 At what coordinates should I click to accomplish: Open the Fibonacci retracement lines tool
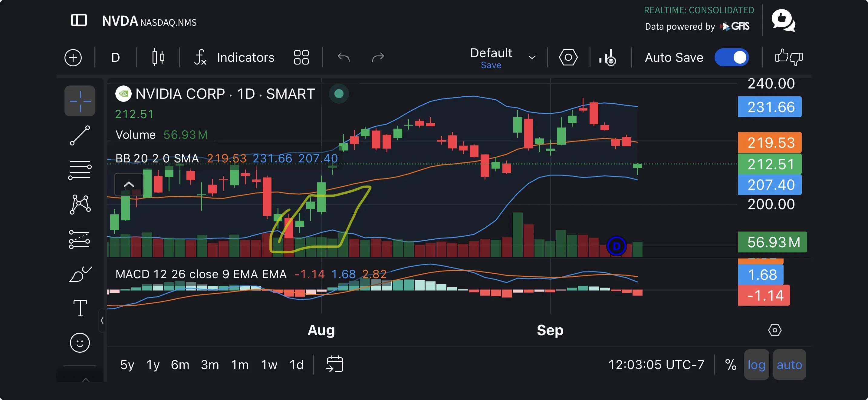80,170
